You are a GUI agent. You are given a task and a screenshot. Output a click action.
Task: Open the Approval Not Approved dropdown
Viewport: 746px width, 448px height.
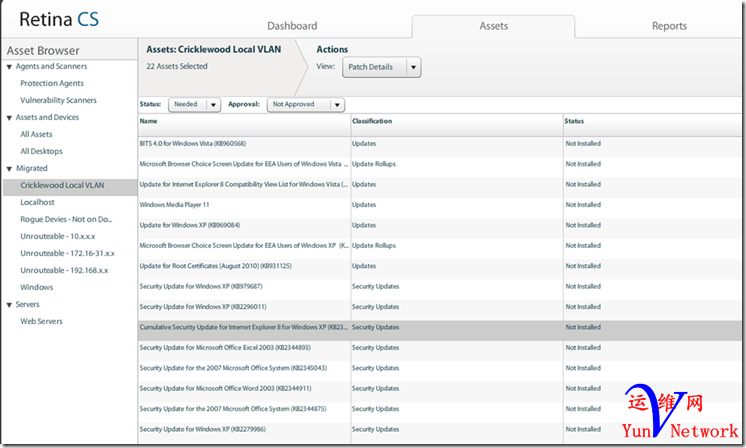pos(306,105)
